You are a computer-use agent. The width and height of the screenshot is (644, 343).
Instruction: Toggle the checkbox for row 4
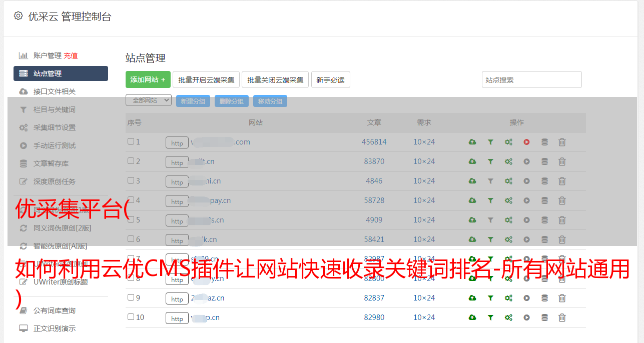point(131,200)
